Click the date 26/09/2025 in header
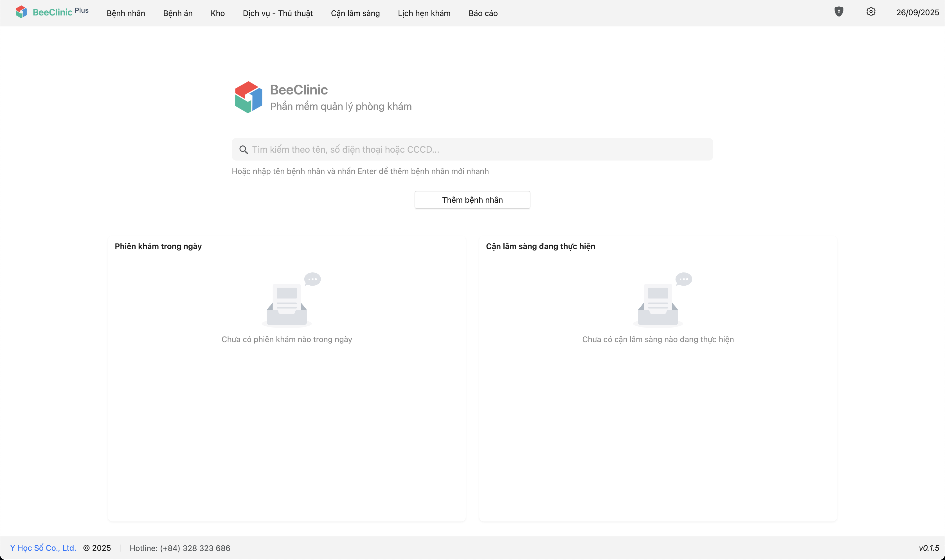Screen dimensions: 945x560 [x=917, y=12]
